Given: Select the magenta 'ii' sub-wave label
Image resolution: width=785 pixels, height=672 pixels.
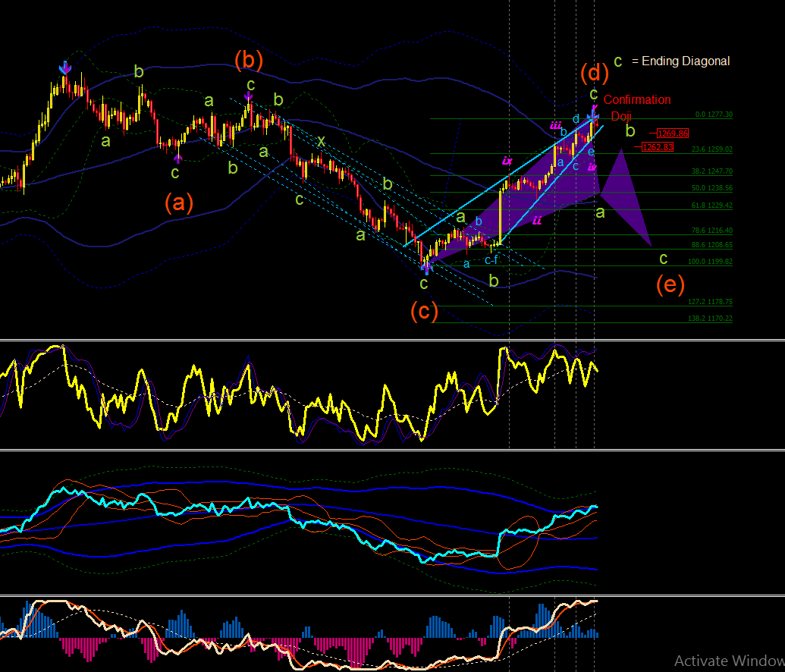Looking at the screenshot, I should click(537, 220).
